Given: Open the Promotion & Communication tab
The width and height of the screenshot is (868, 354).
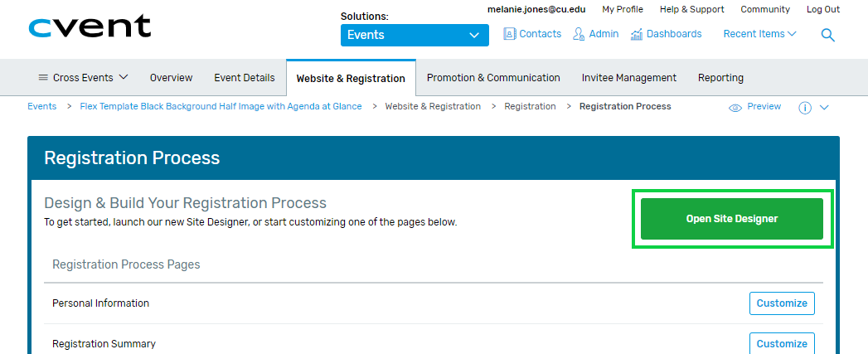Looking at the screenshot, I should [x=493, y=78].
